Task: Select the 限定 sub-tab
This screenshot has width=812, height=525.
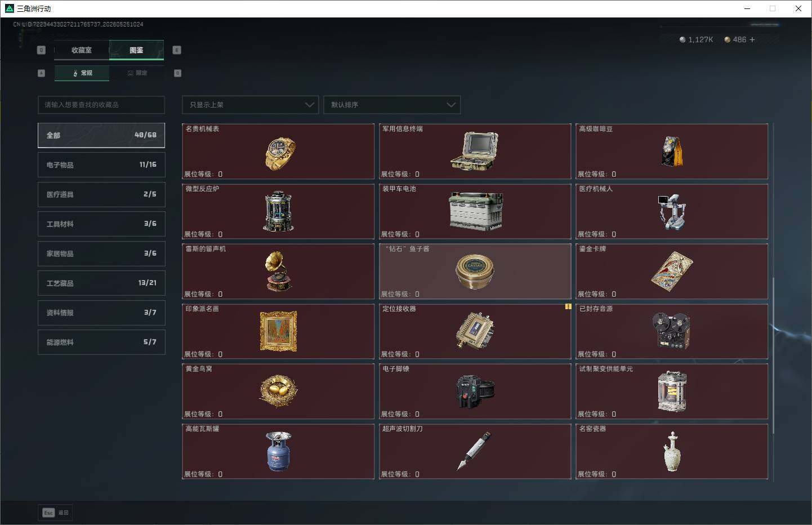Action: click(x=137, y=73)
